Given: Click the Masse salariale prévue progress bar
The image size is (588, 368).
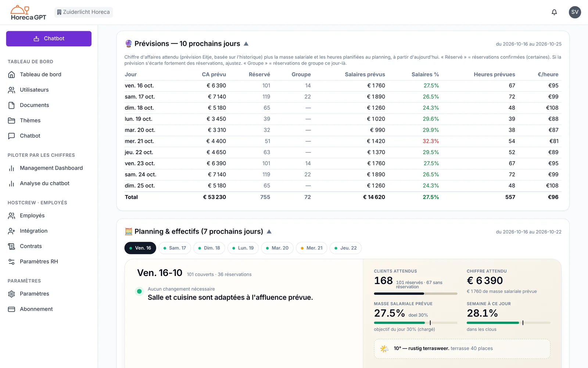Looking at the screenshot, I should [416, 323].
